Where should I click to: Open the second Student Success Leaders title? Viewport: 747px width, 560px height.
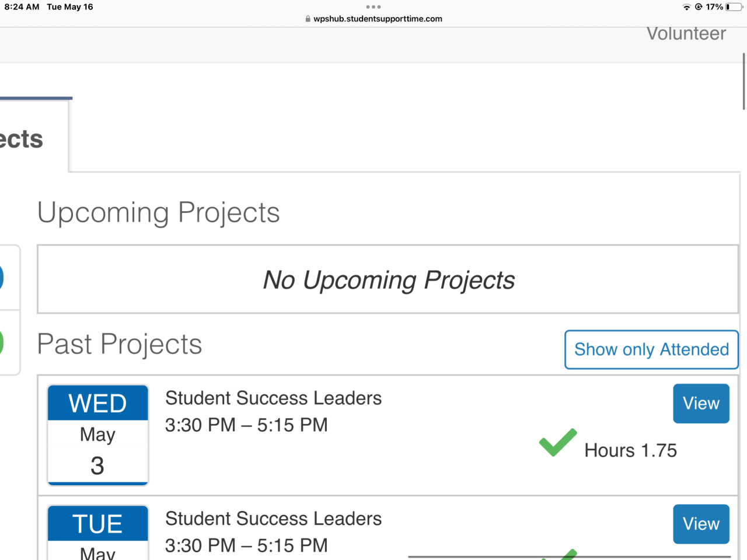point(273,519)
